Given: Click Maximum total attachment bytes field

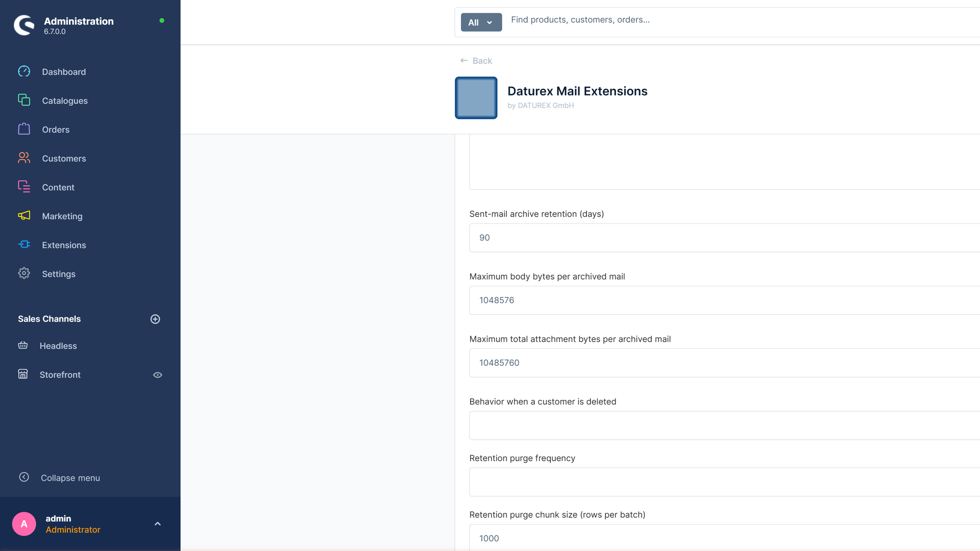Looking at the screenshot, I should (725, 363).
